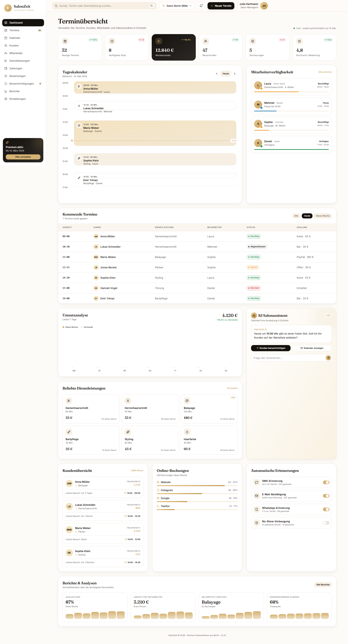The height and width of the screenshot is (644, 348).
Task: Click the search field for Kunde, Termin
Action: (104, 6)
